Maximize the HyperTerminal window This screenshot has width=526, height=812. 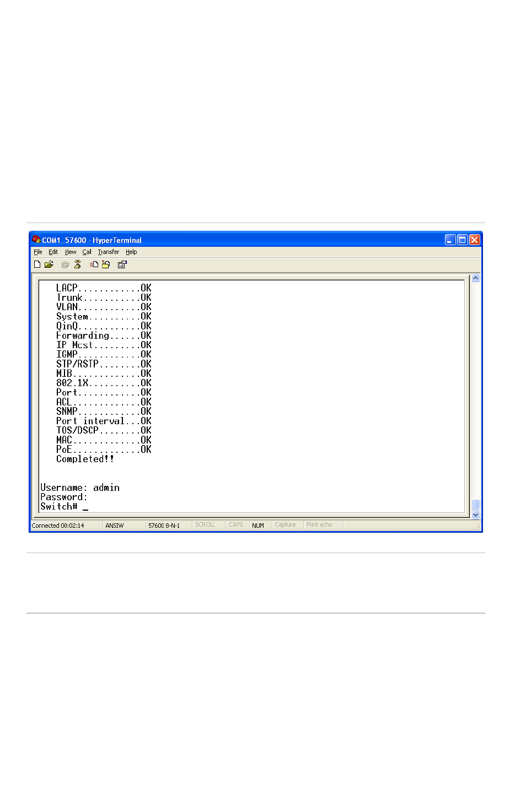coord(463,240)
